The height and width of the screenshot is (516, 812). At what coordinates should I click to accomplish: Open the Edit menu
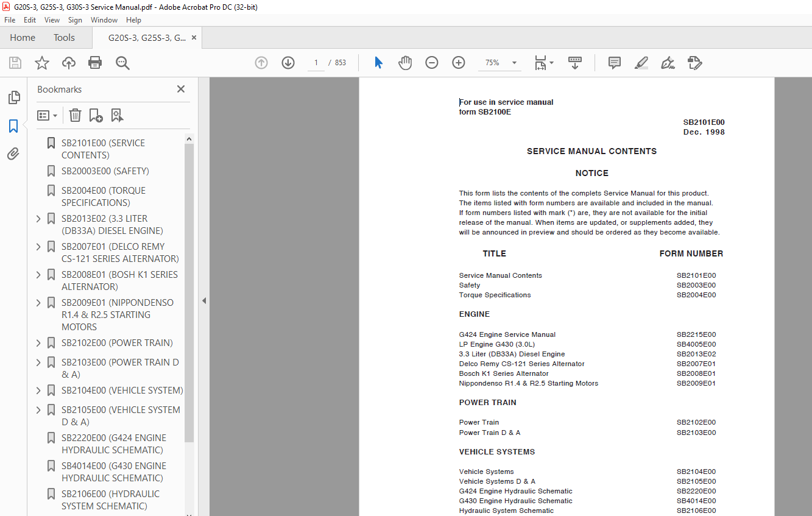(30, 20)
